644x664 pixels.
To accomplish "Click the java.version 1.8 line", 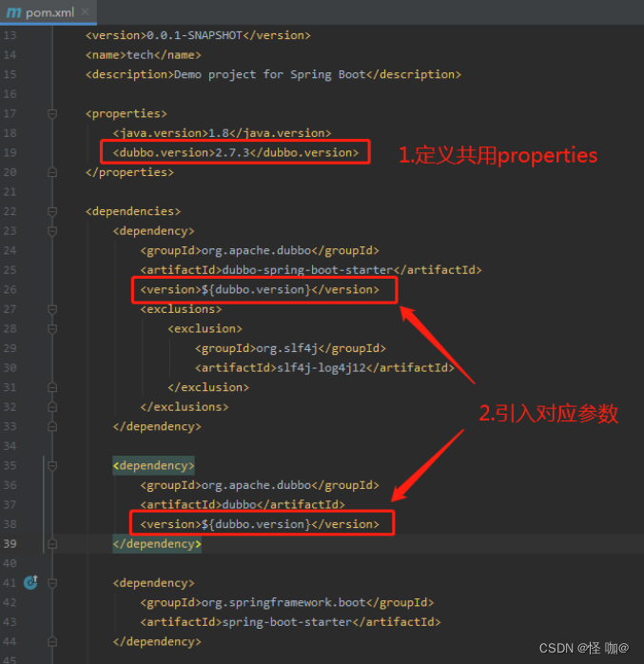I will tap(222, 133).
